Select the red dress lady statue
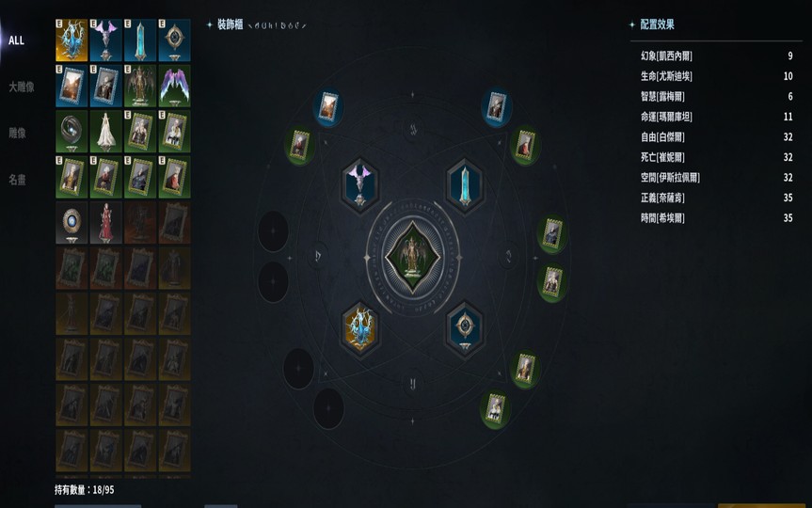The image size is (812, 508). [105, 223]
